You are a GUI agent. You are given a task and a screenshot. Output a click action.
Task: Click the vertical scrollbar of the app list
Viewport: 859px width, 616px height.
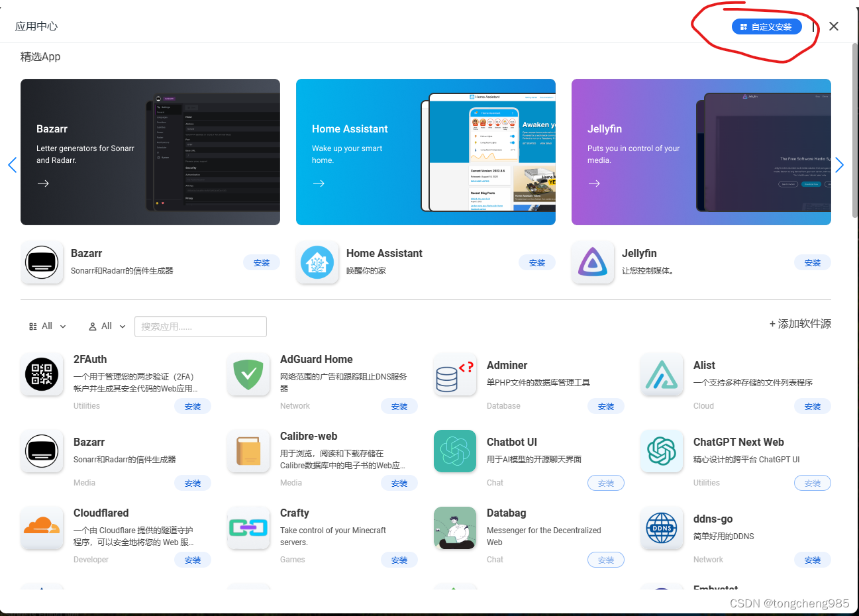click(x=855, y=131)
